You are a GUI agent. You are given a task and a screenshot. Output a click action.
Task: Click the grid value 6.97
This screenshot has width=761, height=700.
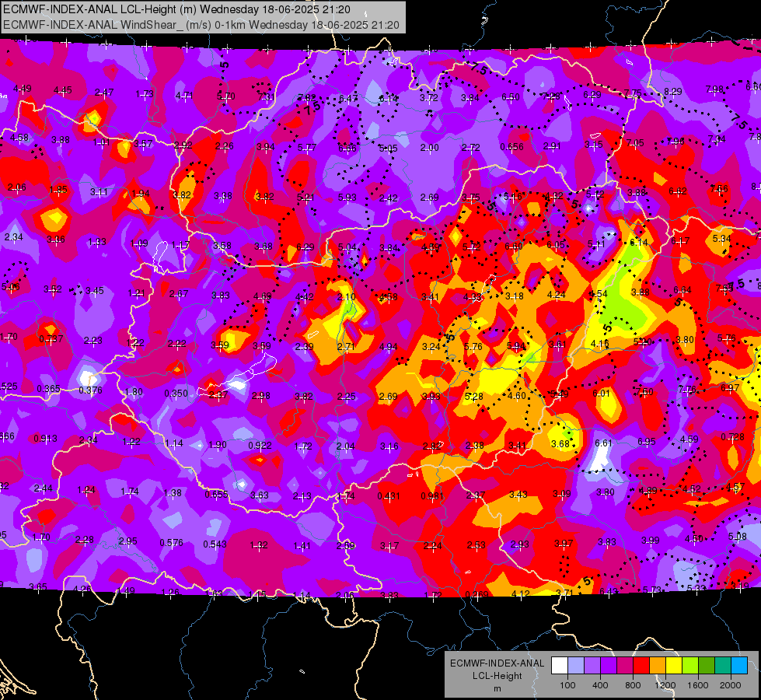click(x=730, y=387)
